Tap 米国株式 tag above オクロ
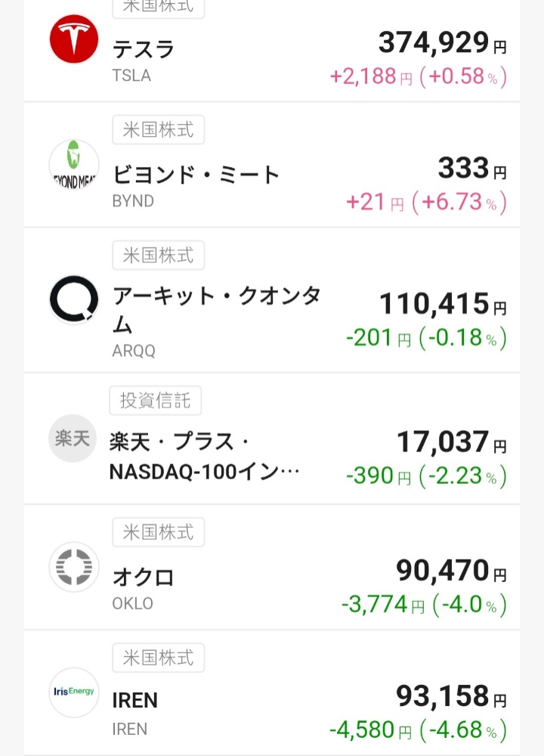544x756 pixels. pyautogui.click(x=158, y=532)
